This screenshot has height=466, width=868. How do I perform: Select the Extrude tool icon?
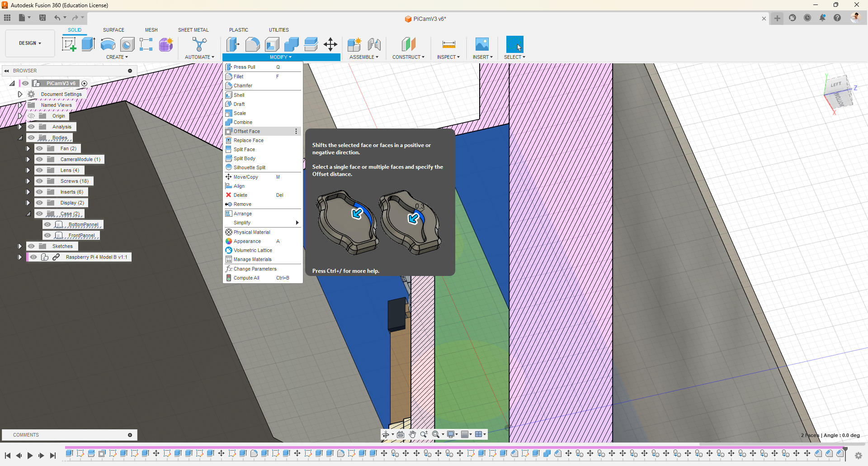point(88,44)
